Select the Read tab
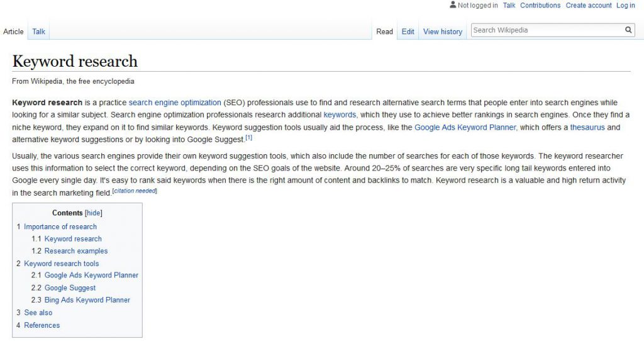 384,31
